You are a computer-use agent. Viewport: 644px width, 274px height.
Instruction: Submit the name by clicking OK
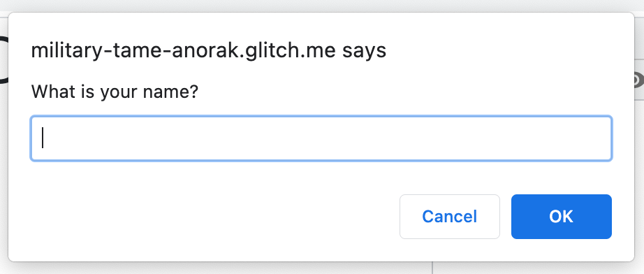[561, 217]
